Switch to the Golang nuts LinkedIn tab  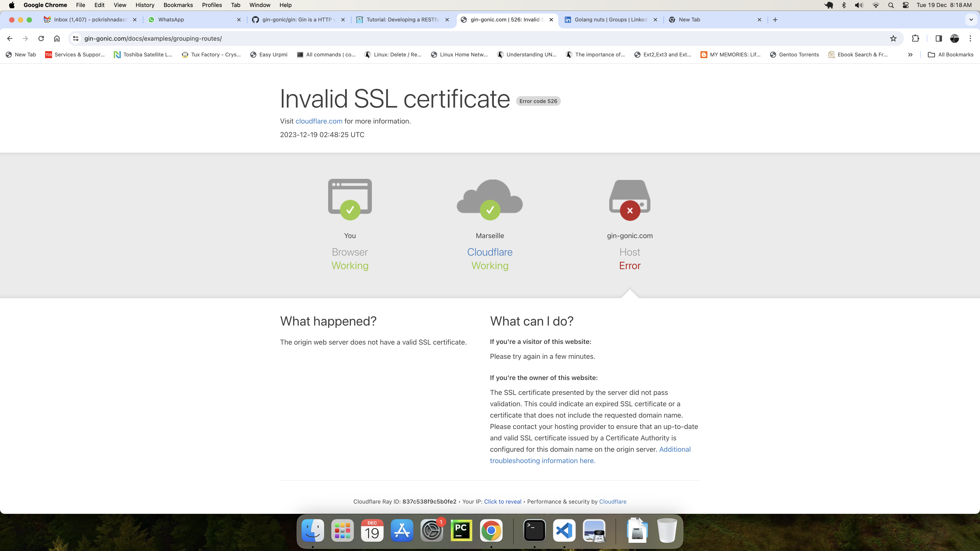611,20
